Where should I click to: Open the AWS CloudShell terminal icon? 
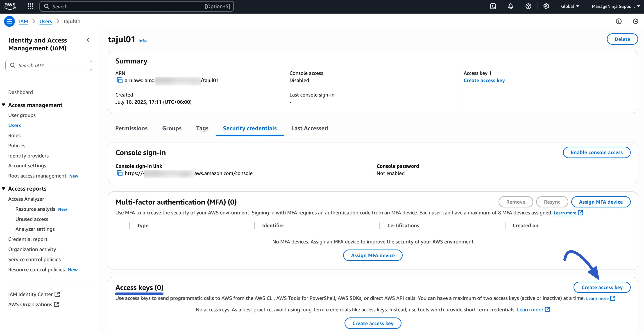493,6
